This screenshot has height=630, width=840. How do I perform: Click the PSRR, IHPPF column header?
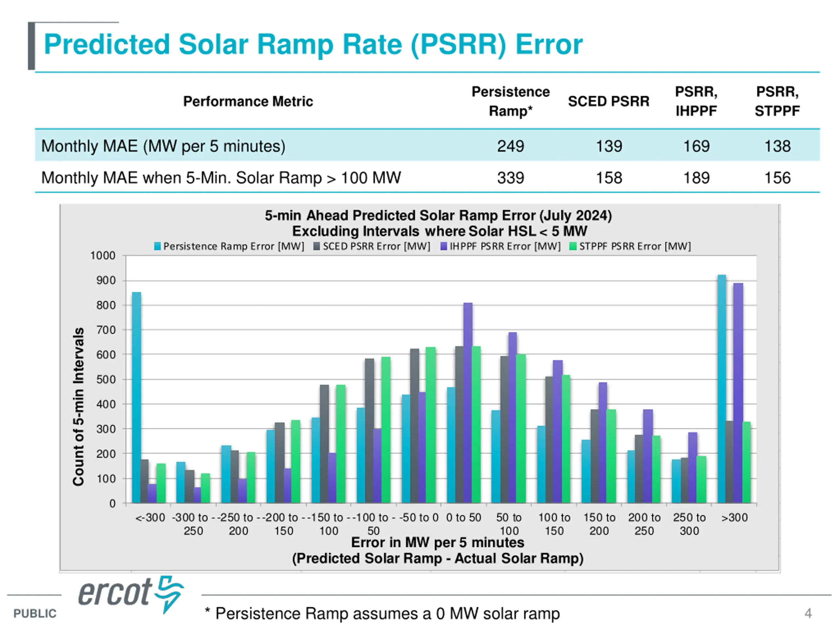(x=696, y=101)
